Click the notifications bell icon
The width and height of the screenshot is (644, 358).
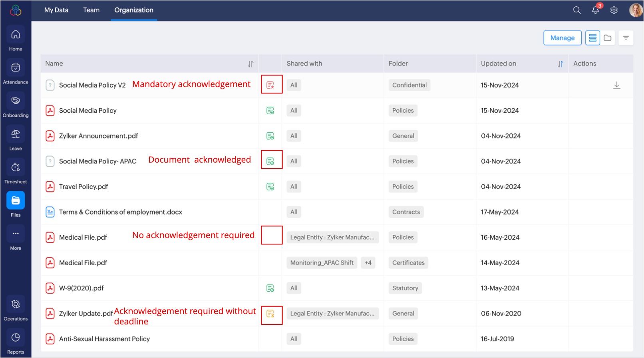[x=595, y=10]
